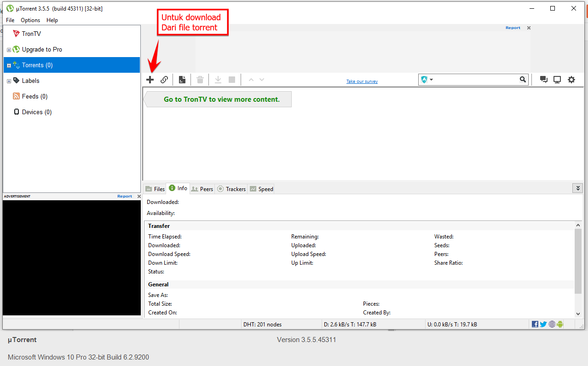
Task: Select Torrents (0) in sidebar
Action: tap(72, 65)
